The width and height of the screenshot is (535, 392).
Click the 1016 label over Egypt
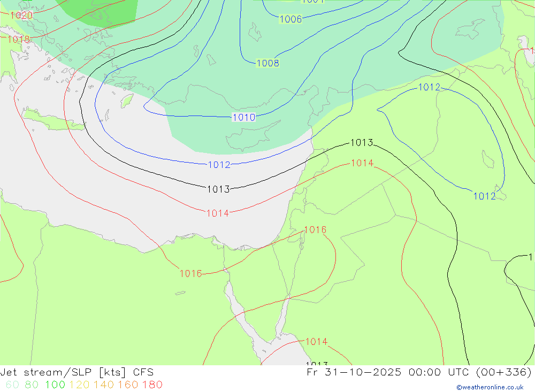(x=191, y=274)
